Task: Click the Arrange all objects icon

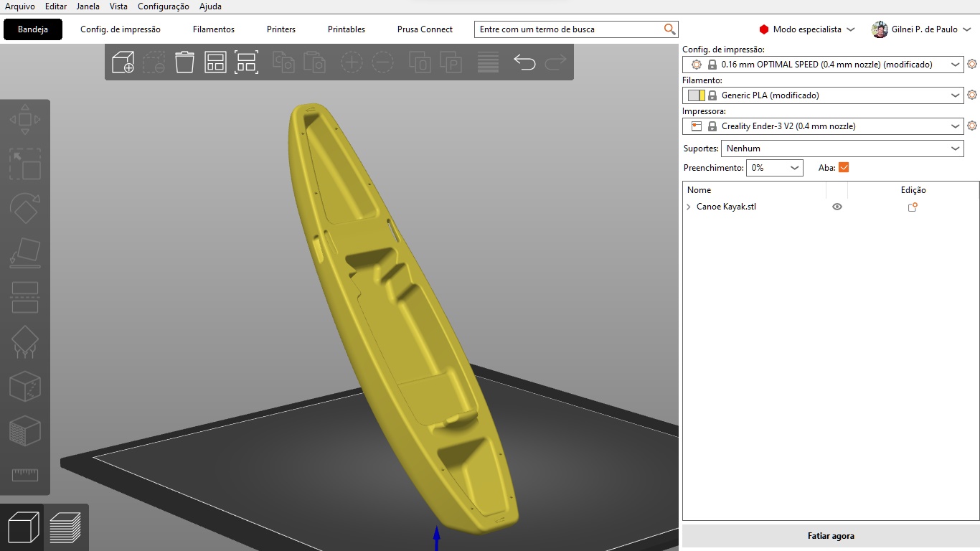Action: [x=215, y=62]
